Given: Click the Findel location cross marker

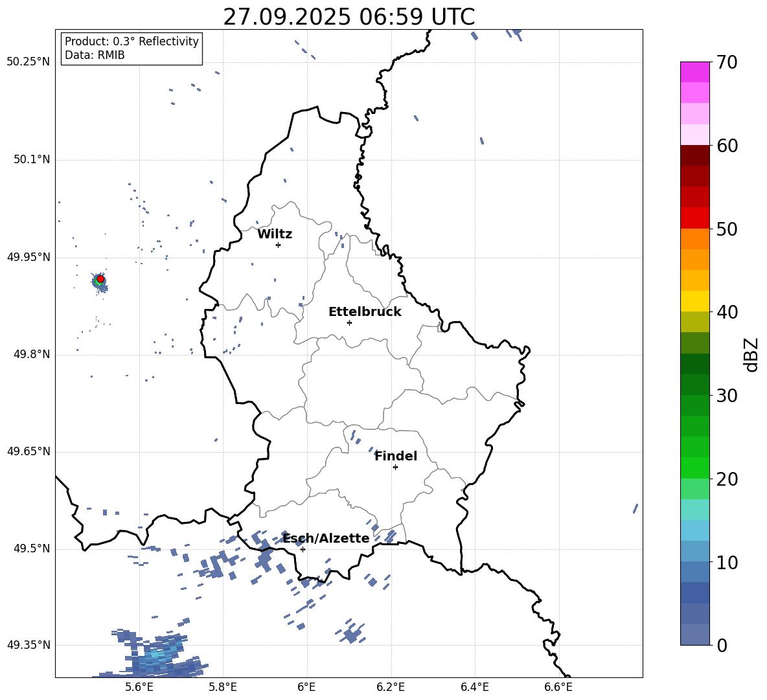Looking at the screenshot, I should pos(395,468).
